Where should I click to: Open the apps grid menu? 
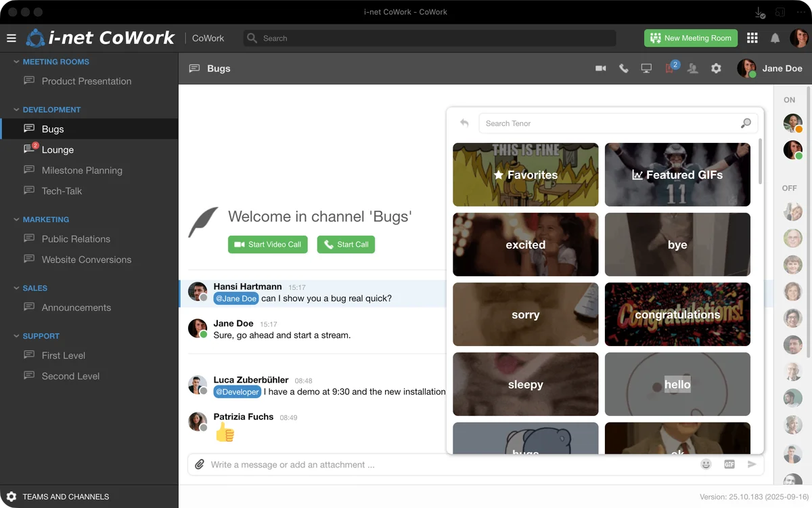point(752,39)
